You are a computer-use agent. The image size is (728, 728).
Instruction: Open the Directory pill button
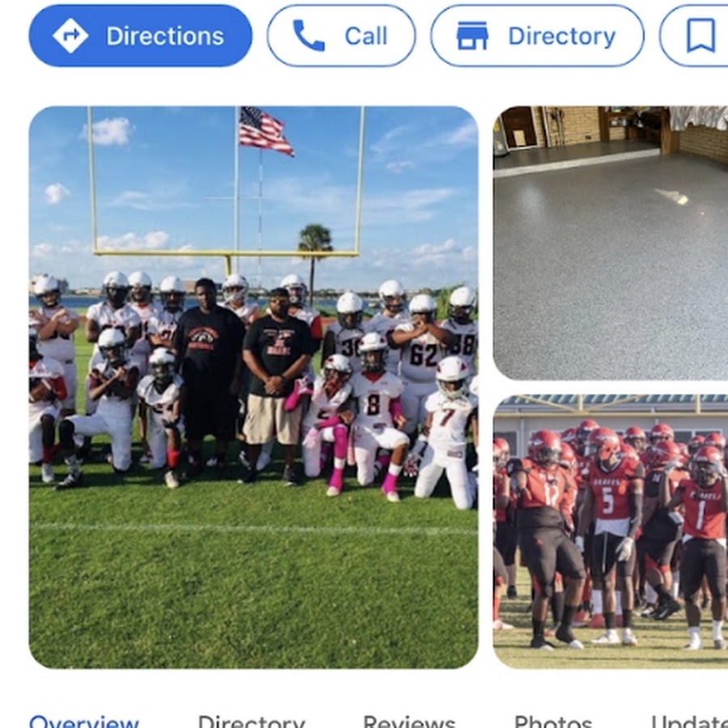537,36
